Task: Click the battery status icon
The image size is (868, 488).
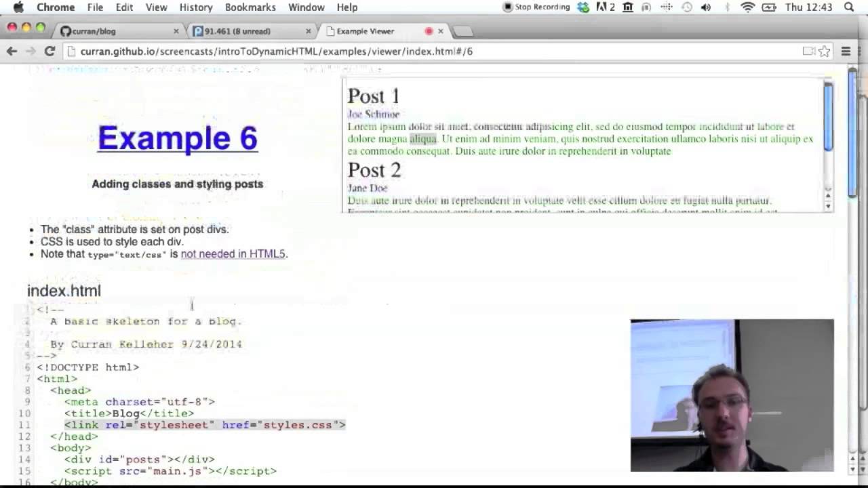Action: tap(769, 7)
